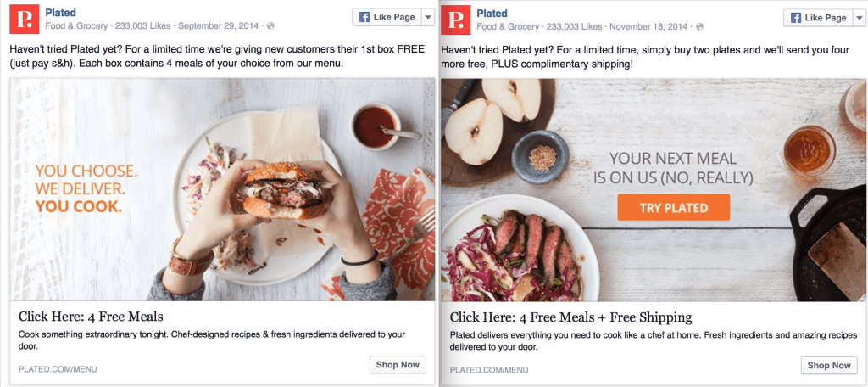Open the Plated page name link in left ad
Screen dimensions: 868x387
60,13
